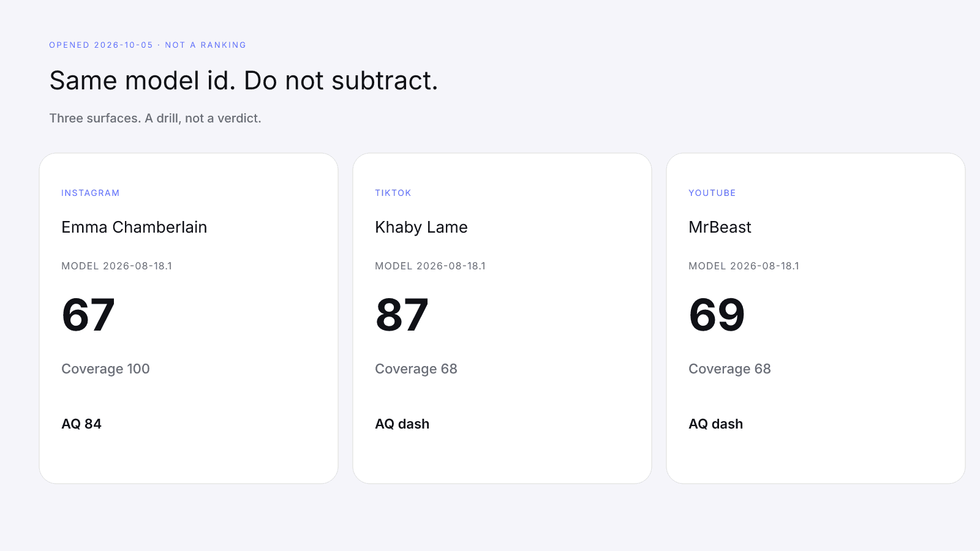Image resolution: width=980 pixels, height=551 pixels.
Task: Click "Coverage 100" in the Instagram card
Action: [105, 369]
